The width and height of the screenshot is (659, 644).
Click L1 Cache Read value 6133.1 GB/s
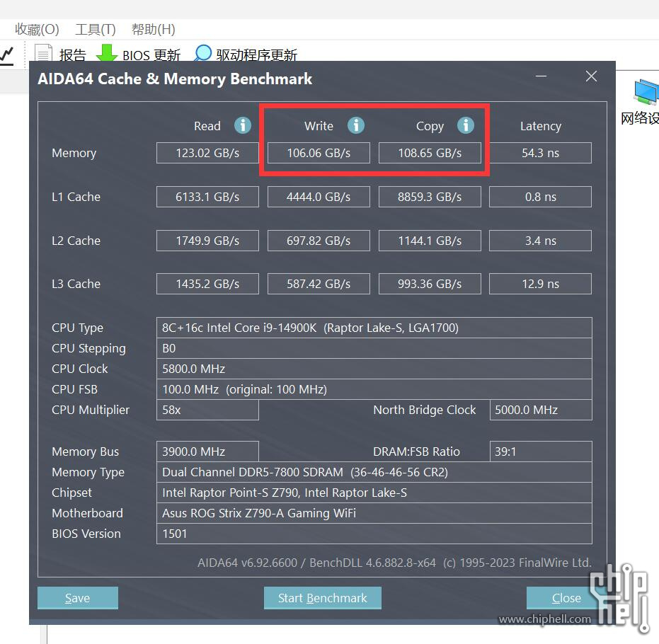(207, 197)
